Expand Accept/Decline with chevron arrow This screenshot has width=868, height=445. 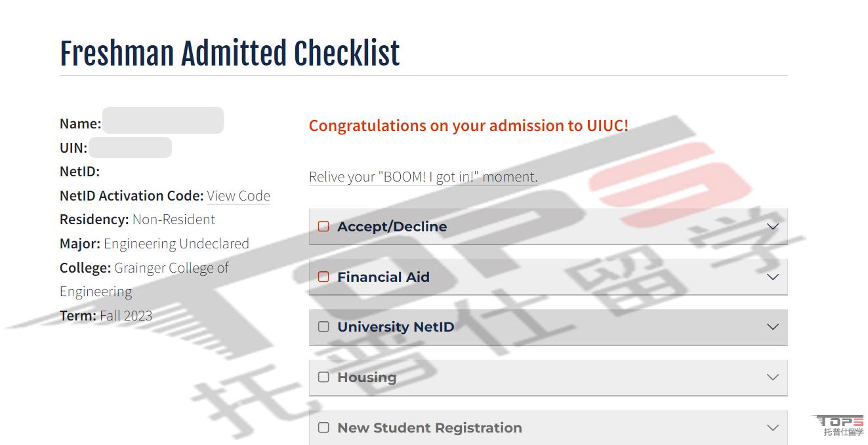pos(773,227)
